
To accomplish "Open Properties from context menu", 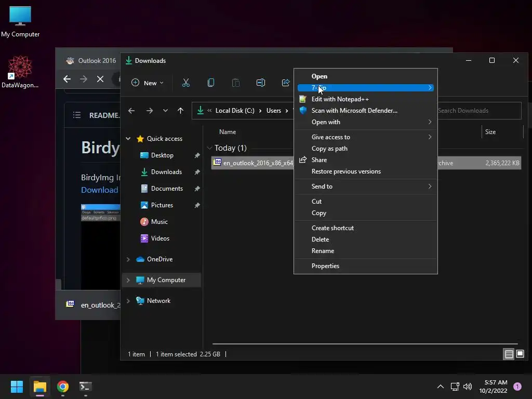I will [x=365, y=266].
